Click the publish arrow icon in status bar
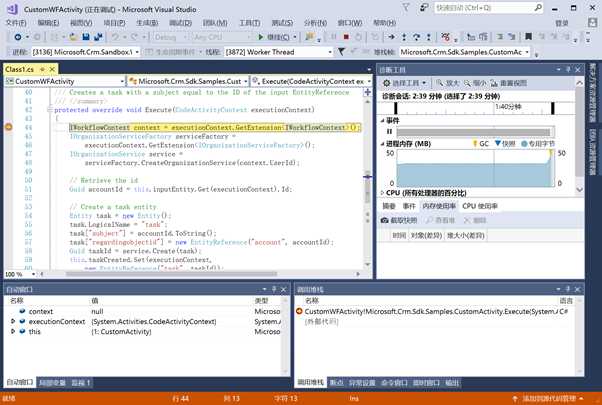602x405 pixels. point(515,399)
